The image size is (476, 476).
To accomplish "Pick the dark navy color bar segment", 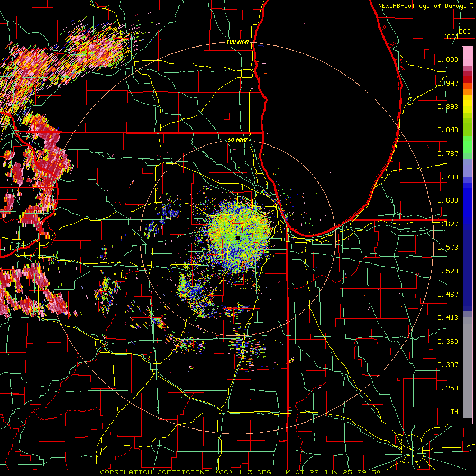I will (x=467, y=270).
